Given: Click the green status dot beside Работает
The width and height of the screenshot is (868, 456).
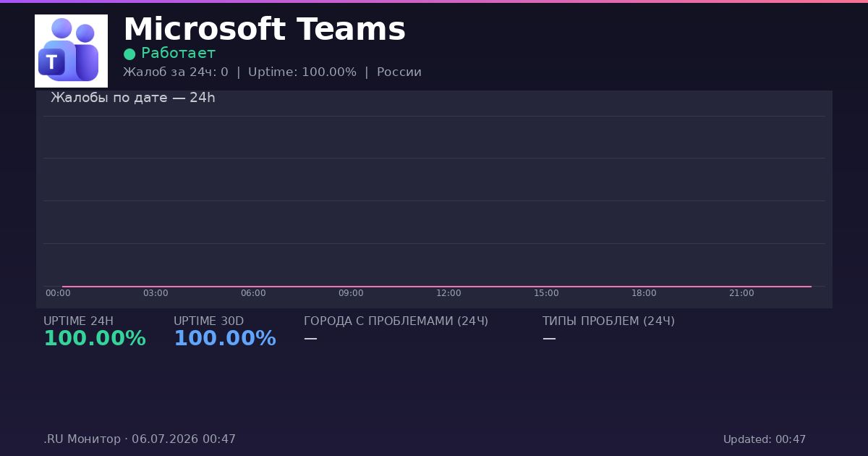Looking at the screenshot, I should [129, 54].
